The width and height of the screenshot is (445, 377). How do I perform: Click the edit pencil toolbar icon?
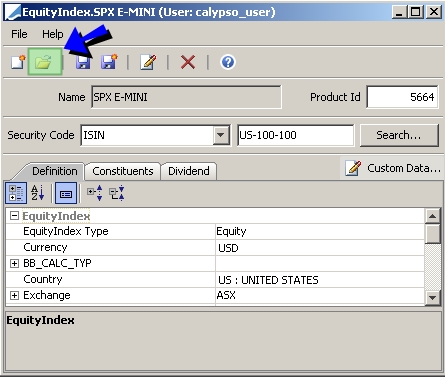click(148, 62)
